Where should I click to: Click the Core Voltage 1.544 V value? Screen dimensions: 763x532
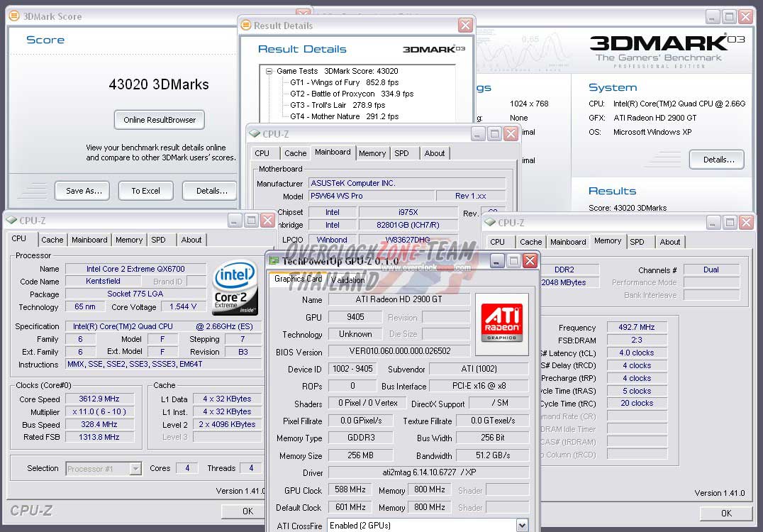(x=183, y=306)
